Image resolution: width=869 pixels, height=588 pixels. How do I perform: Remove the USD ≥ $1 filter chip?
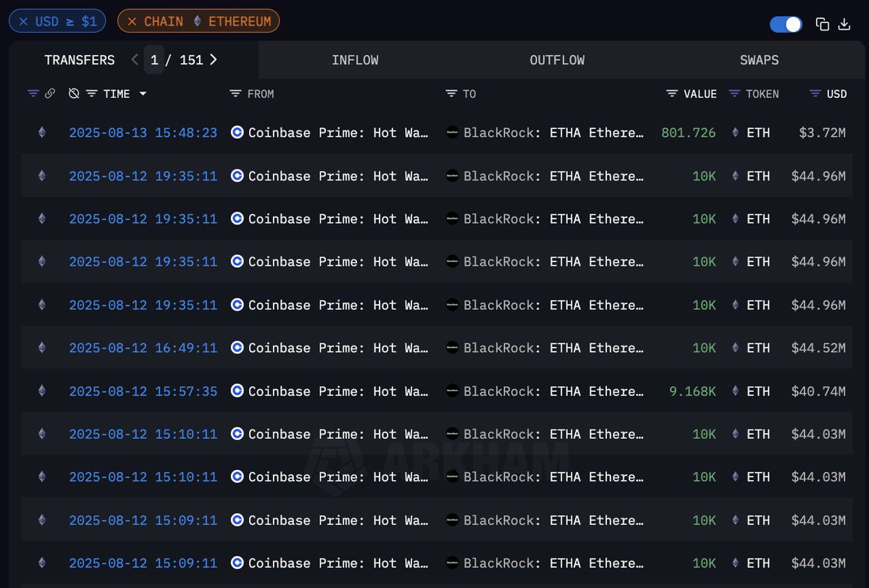click(x=24, y=22)
